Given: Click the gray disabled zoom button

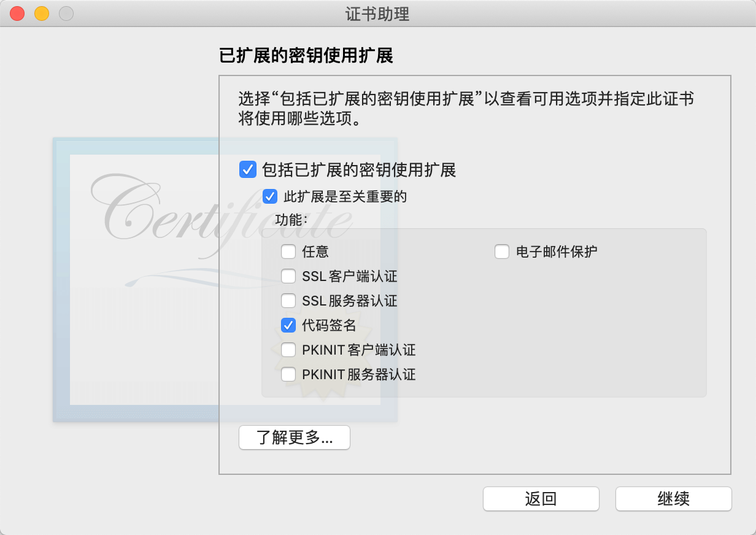Looking at the screenshot, I should tap(66, 13).
